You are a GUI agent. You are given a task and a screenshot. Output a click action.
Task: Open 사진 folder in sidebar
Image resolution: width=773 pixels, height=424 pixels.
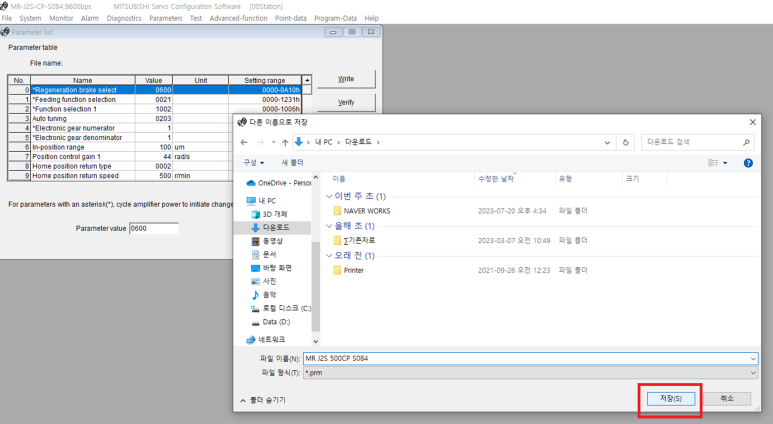(264, 281)
